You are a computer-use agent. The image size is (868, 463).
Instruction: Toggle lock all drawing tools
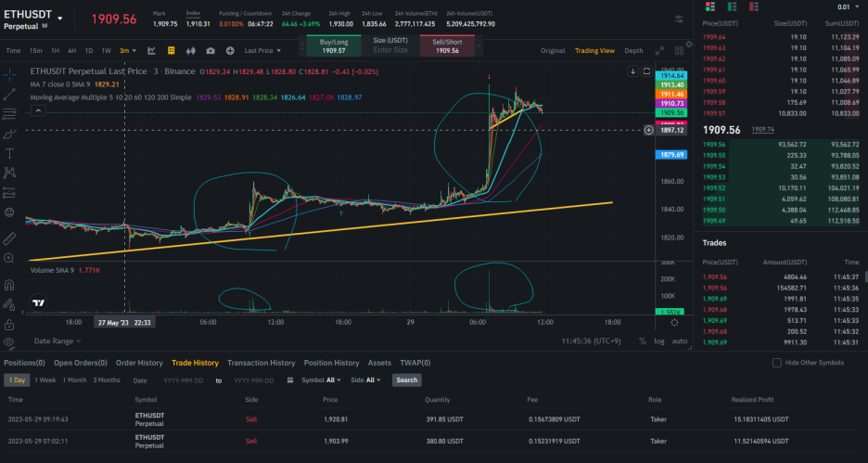(9, 324)
